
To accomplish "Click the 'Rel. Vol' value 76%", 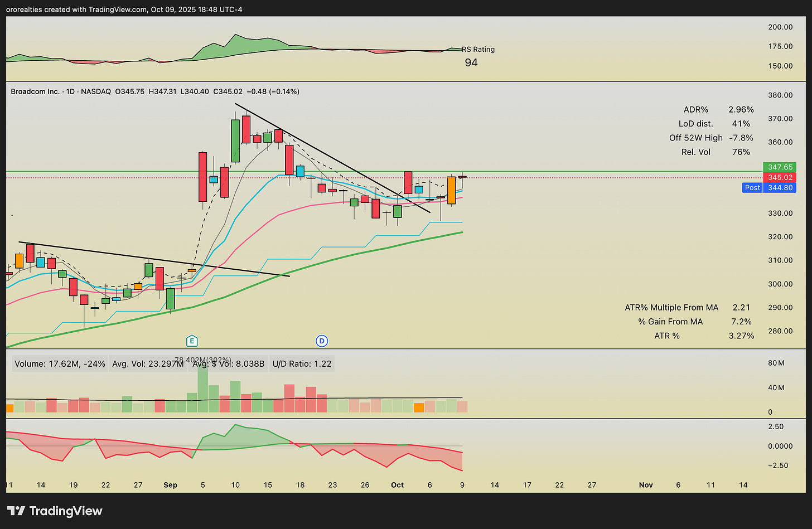I will tap(741, 152).
